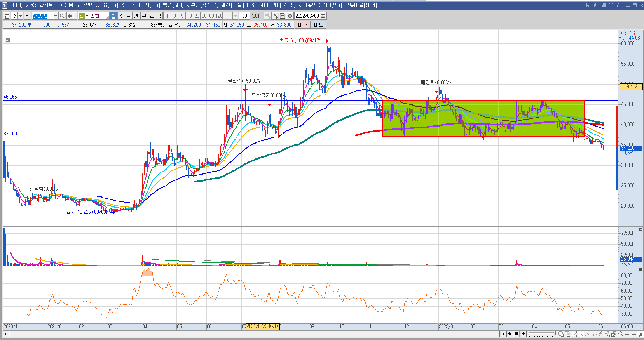Viewport: 644px width, 340px height.
Task: Select the 5 interval button
Action: 182,16
